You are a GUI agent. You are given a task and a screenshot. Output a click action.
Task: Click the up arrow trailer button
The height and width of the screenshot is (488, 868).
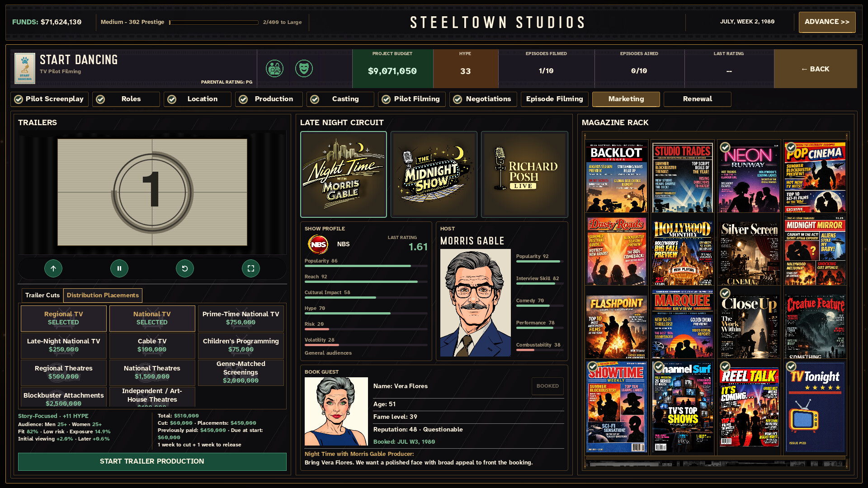pyautogui.click(x=53, y=268)
